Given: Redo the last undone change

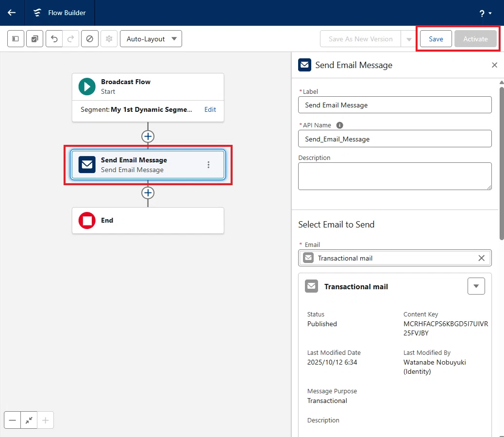Looking at the screenshot, I should coord(71,38).
